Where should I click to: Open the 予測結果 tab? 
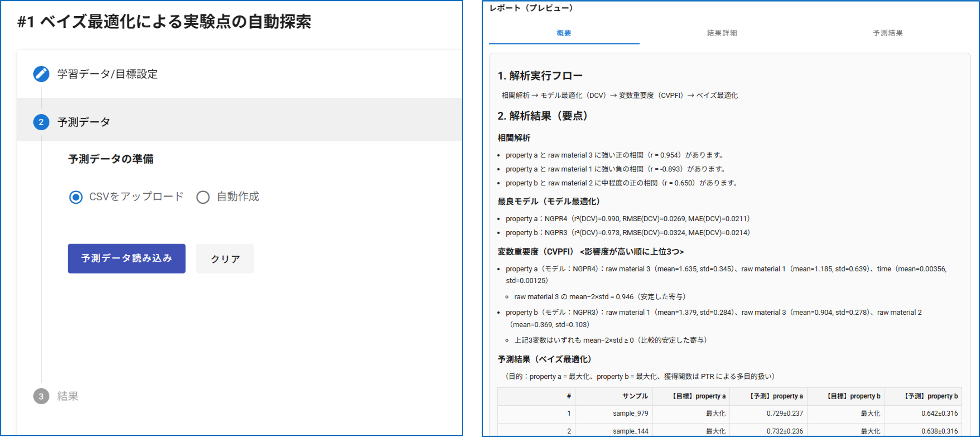click(887, 33)
